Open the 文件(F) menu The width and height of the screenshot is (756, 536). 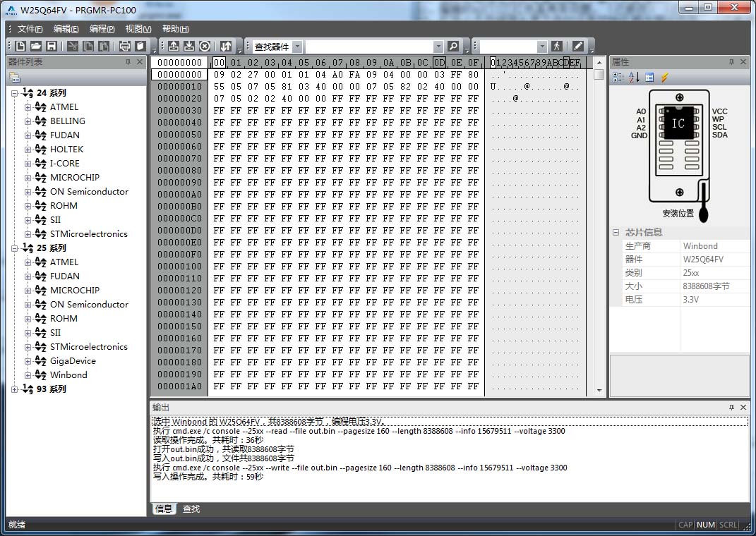[x=30, y=29]
